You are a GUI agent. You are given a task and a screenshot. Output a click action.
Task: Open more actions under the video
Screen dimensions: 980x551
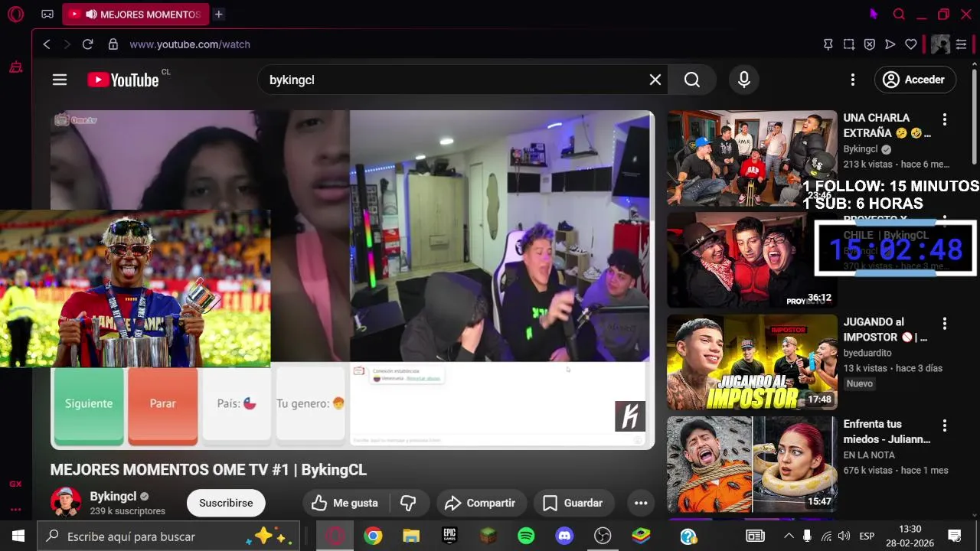point(641,503)
